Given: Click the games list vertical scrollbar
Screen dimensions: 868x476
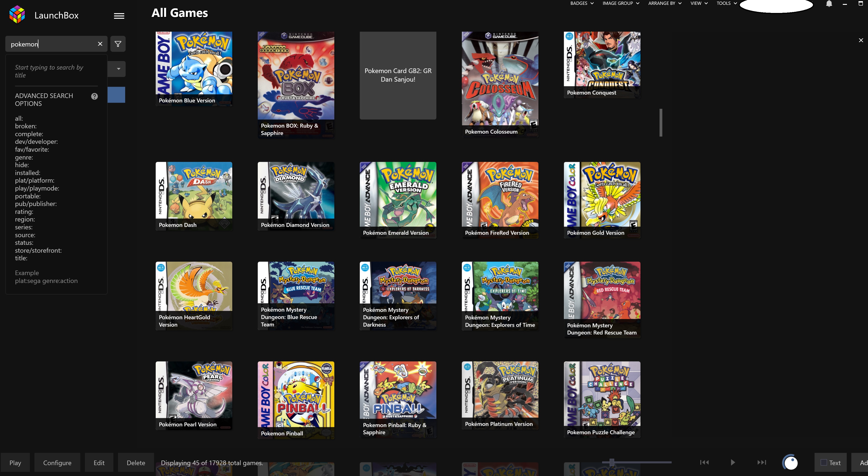Looking at the screenshot, I should click(661, 123).
